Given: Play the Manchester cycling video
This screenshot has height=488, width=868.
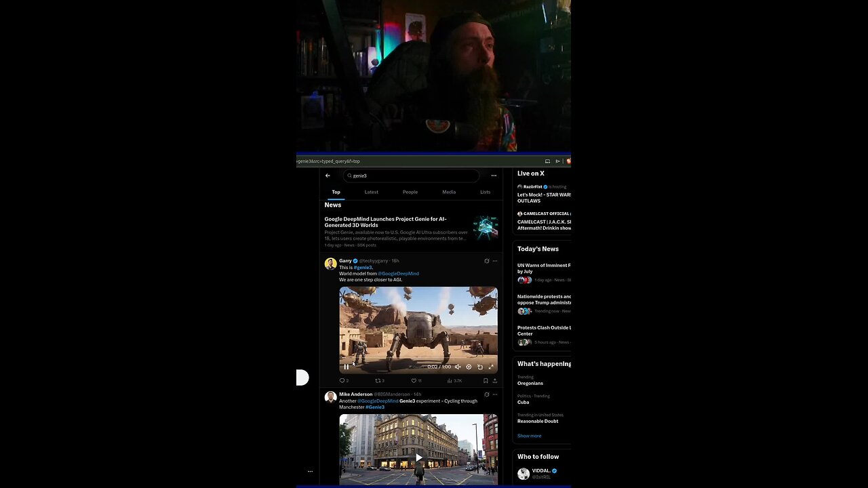Looking at the screenshot, I should (x=418, y=457).
